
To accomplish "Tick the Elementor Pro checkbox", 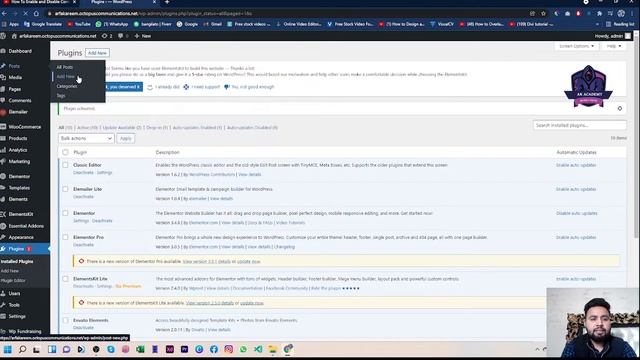I will pos(65,238).
